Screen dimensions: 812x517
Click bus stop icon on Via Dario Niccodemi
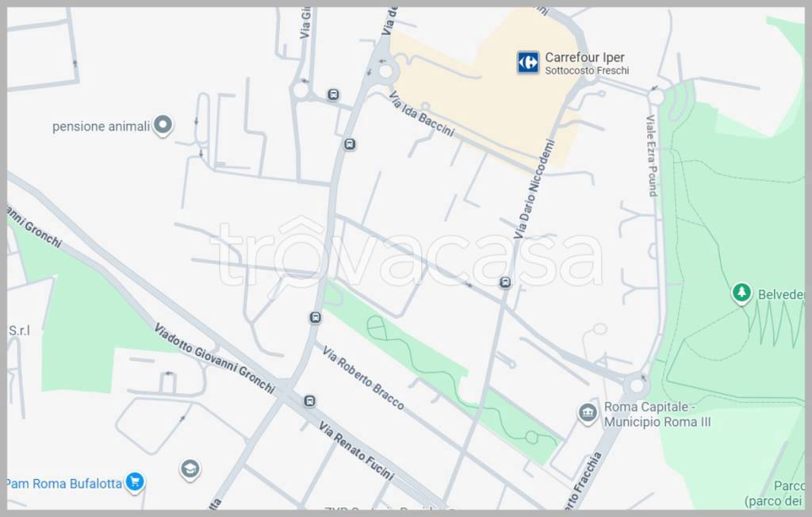point(505,282)
